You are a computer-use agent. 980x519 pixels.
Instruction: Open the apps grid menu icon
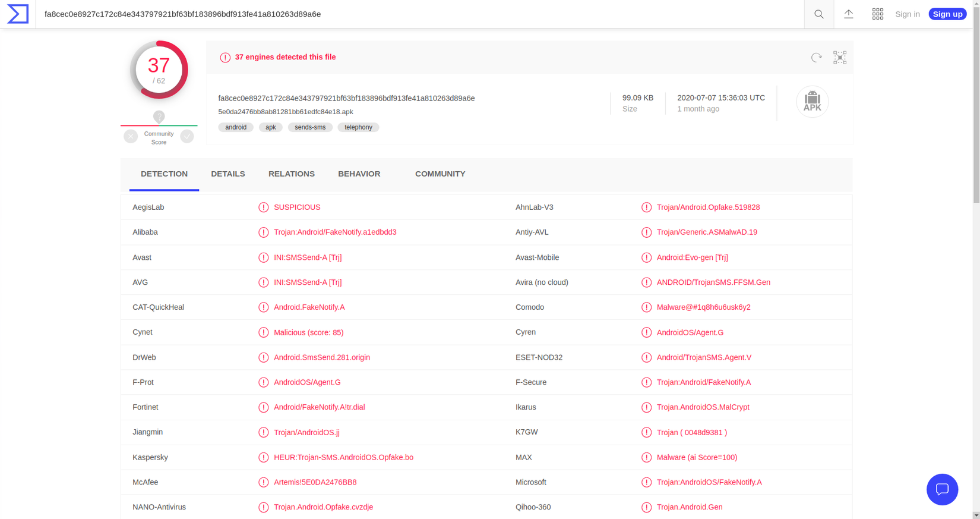click(x=877, y=14)
